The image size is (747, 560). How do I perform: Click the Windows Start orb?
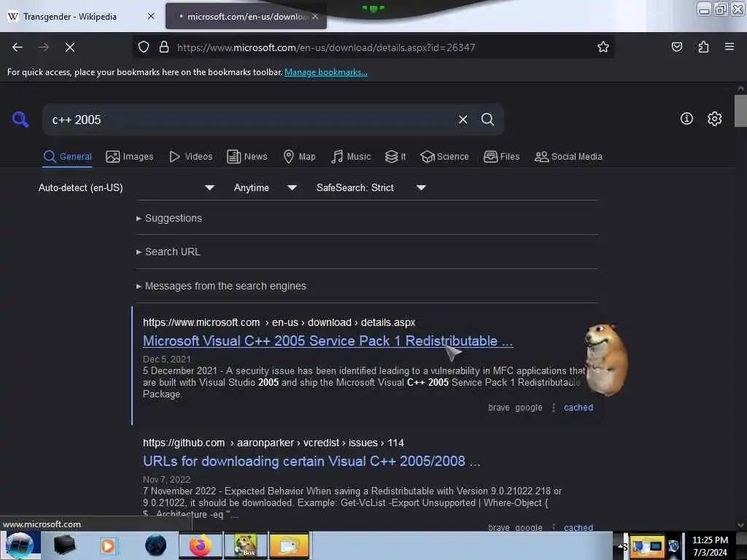coord(20,545)
